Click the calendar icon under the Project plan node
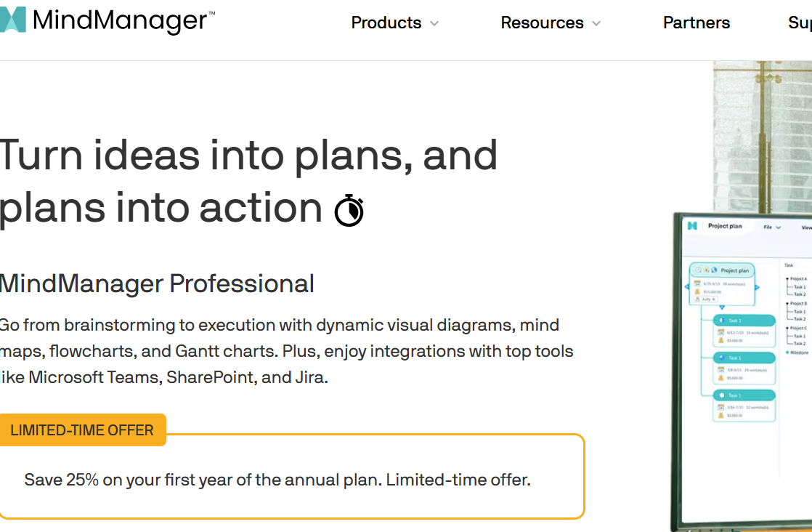 point(697,284)
